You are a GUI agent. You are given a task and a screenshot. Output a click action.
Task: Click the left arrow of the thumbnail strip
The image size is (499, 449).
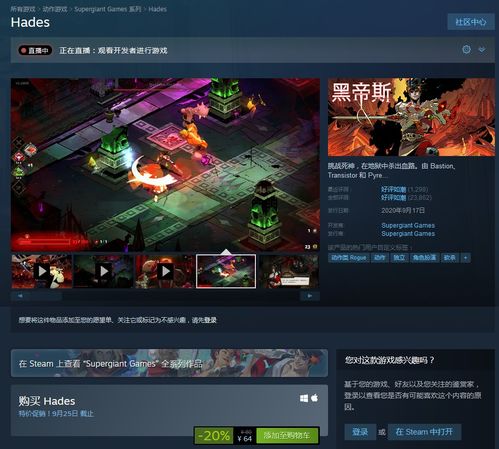[20, 296]
